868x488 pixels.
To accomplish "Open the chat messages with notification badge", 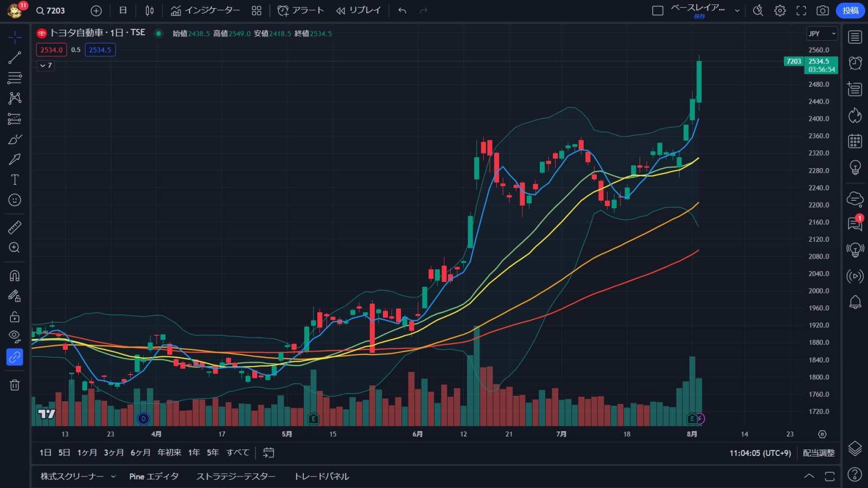I will (855, 223).
